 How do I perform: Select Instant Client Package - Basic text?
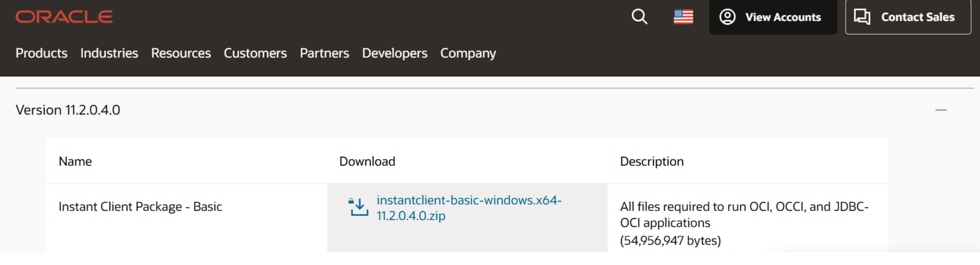click(140, 207)
